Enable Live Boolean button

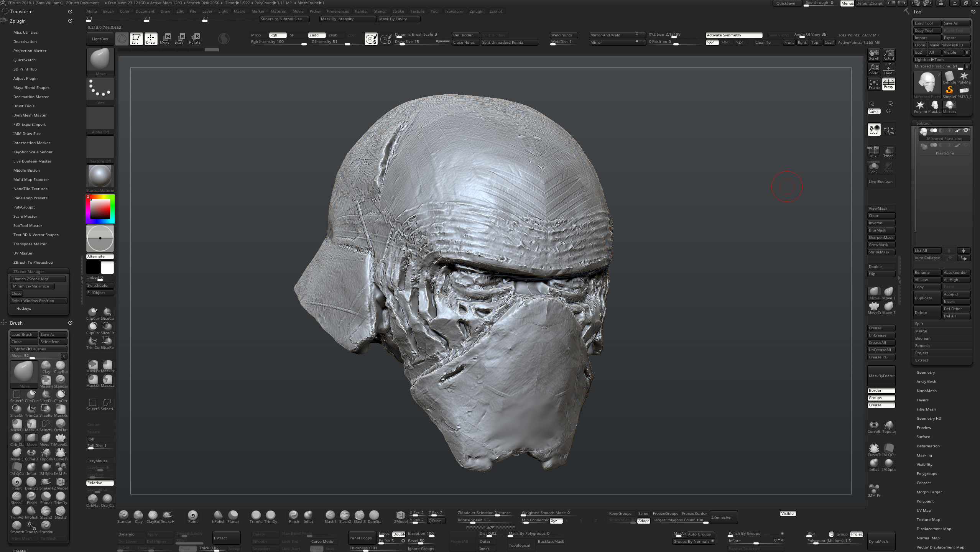(881, 182)
